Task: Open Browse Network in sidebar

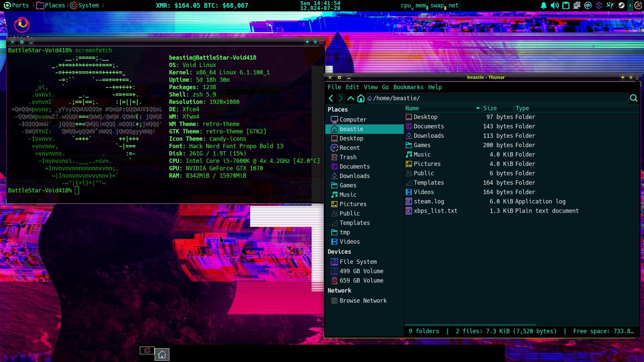Action: [x=365, y=301]
